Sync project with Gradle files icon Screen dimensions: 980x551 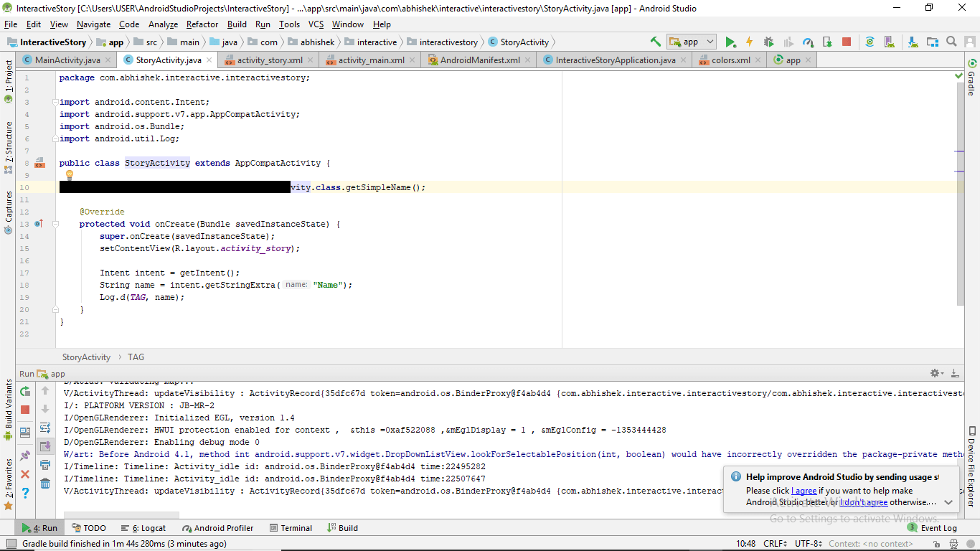pyautogui.click(x=870, y=42)
